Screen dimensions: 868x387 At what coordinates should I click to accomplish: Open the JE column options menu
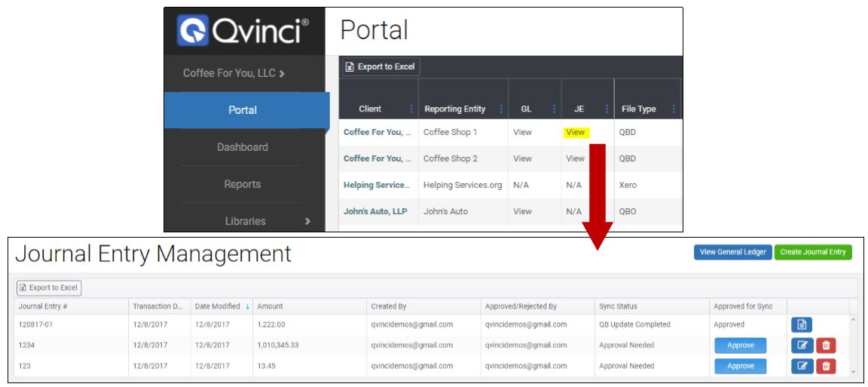click(x=607, y=109)
